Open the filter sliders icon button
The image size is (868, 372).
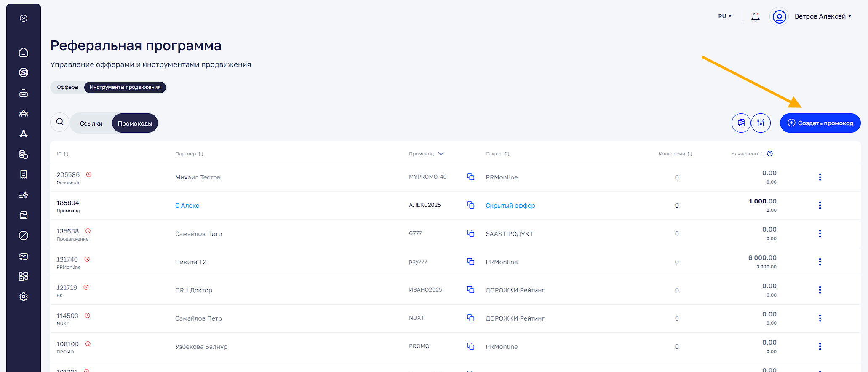point(761,123)
